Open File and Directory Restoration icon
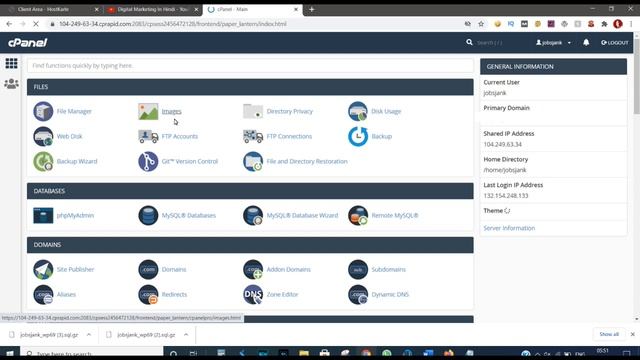 [253, 161]
